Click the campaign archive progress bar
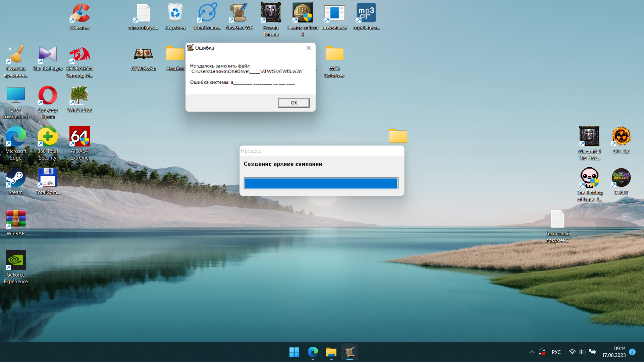This screenshot has width=644, height=362. (321, 183)
